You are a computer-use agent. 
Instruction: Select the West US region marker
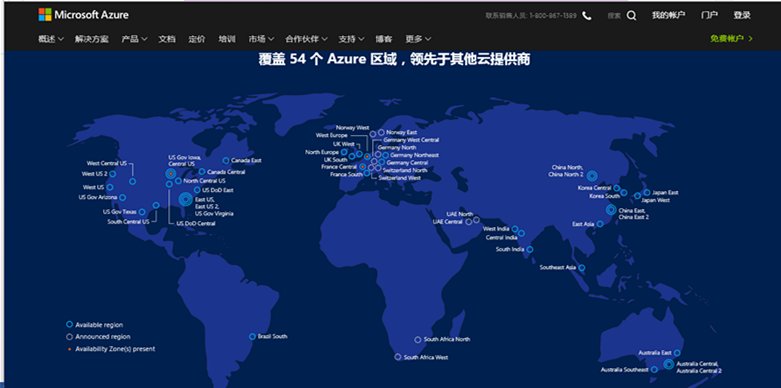pyautogui.click(x=110, y=187)
